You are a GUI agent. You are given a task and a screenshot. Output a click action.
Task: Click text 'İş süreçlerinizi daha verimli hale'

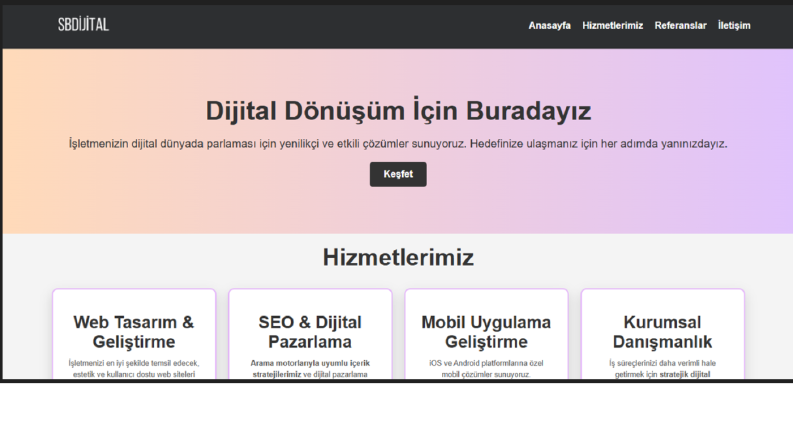[663, 363]
